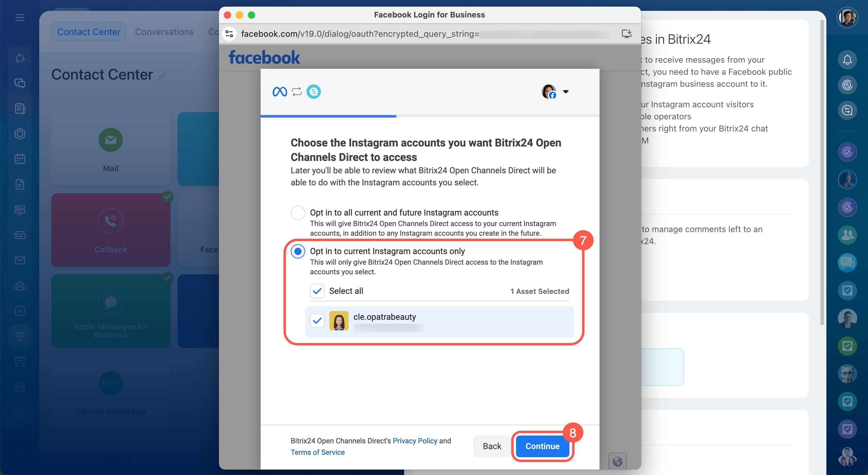Screen dimensions: 868x475
Task: Select opt in to all Instagram accounts
Action: tap(298, 213)
